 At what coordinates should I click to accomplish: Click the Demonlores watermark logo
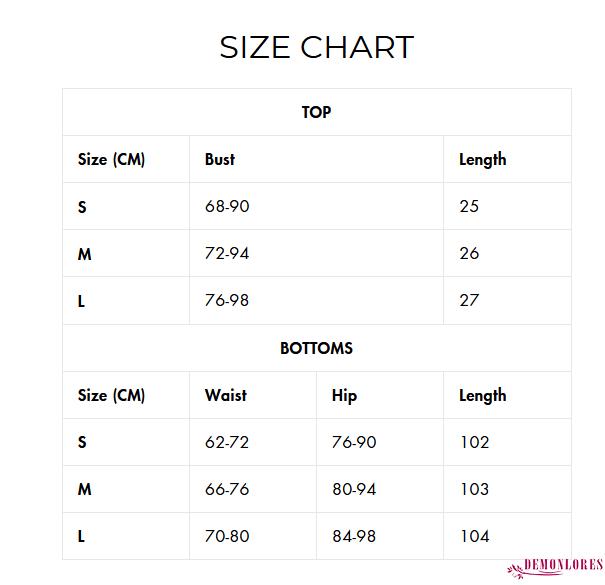click(555, 567)
